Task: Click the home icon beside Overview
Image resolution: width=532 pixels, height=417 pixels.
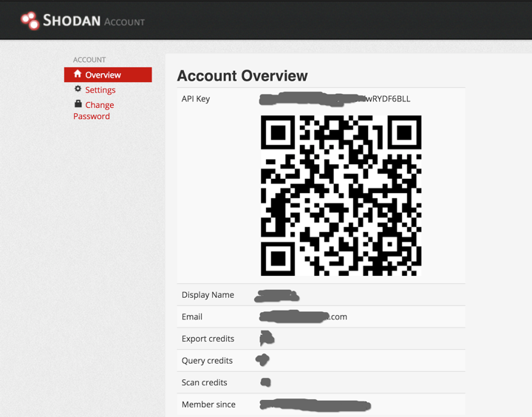Action: (x=78, y=75)
